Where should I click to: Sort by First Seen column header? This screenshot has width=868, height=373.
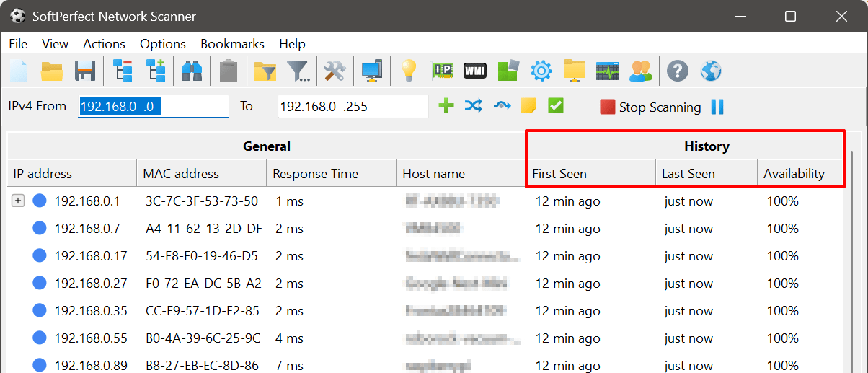point(590,174)
